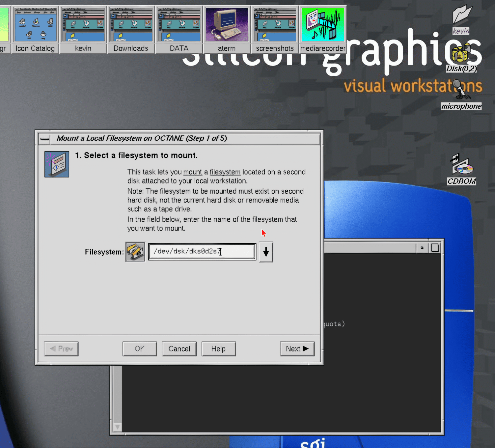Open Help for the mount task
495x448 pixels.
218,349
